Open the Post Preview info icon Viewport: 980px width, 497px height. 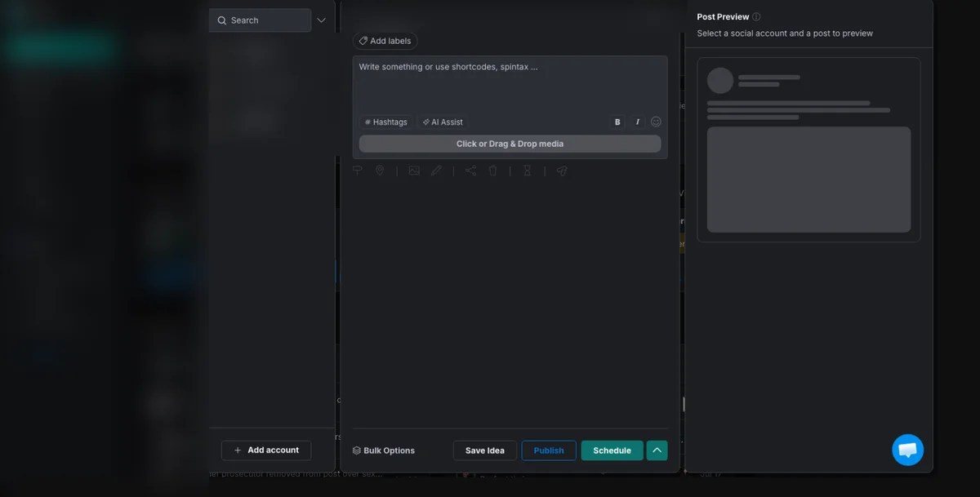756,17
